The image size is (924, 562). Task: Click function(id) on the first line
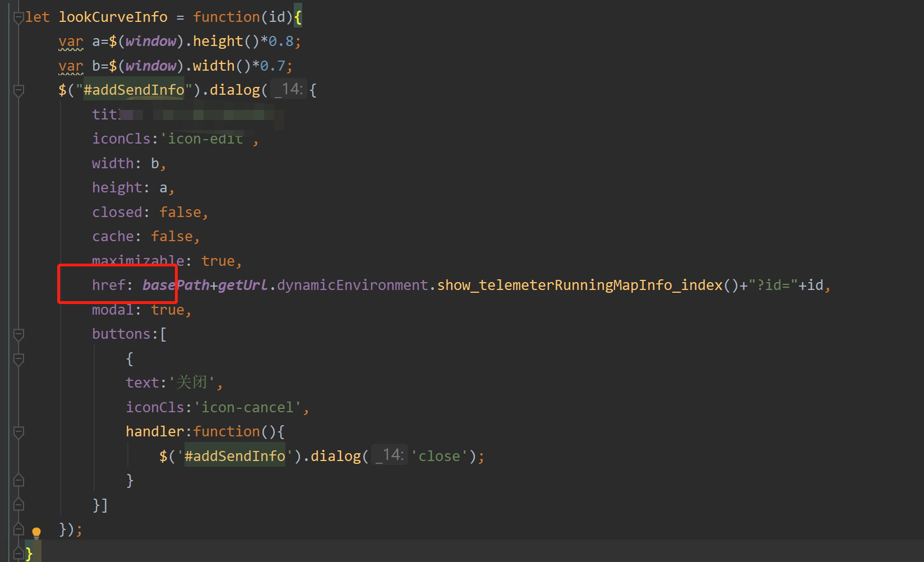tap(243, 17)
